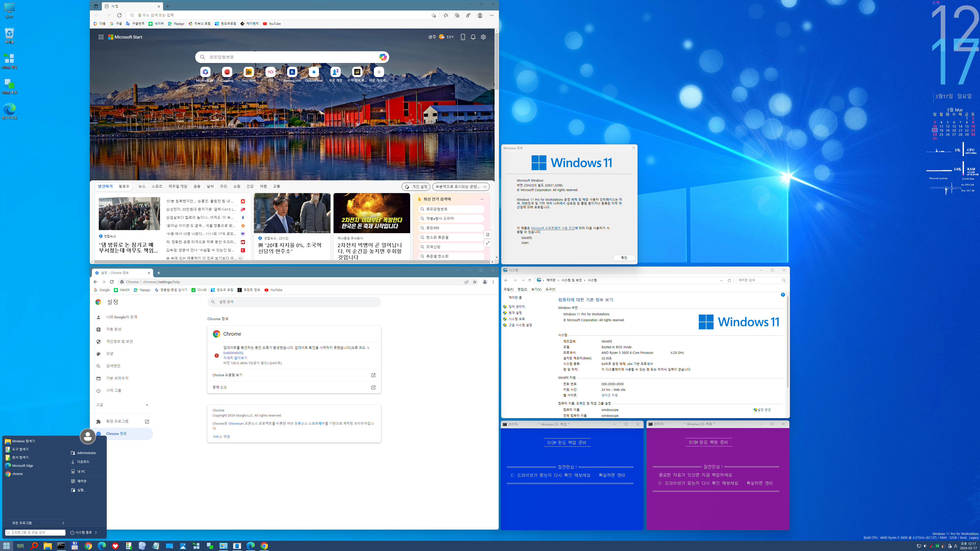The image size is (980, 551).
Task: Open more options in 최신 인기 검색어
Action: coord(482,199)
